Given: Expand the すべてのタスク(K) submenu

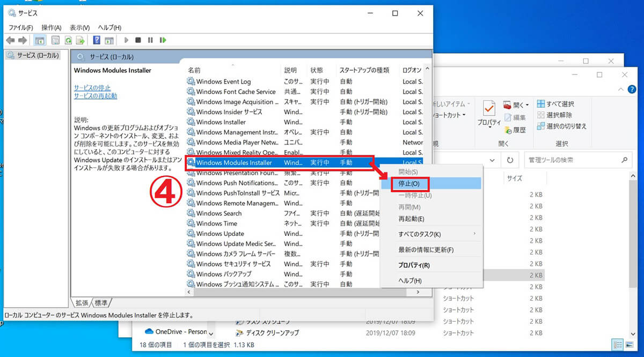Looking at the screenshot, I should [474, 234].
